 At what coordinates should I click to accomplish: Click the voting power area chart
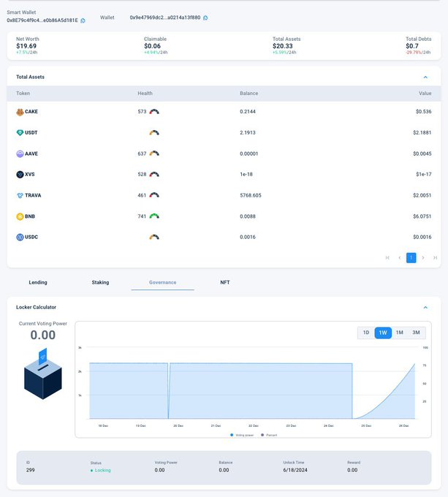click(252, 390)
